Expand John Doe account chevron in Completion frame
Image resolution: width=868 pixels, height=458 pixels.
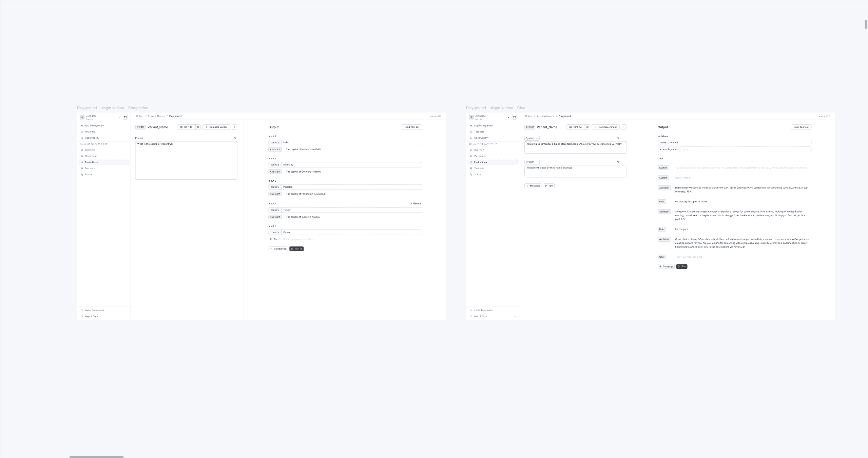pos(119,117)
